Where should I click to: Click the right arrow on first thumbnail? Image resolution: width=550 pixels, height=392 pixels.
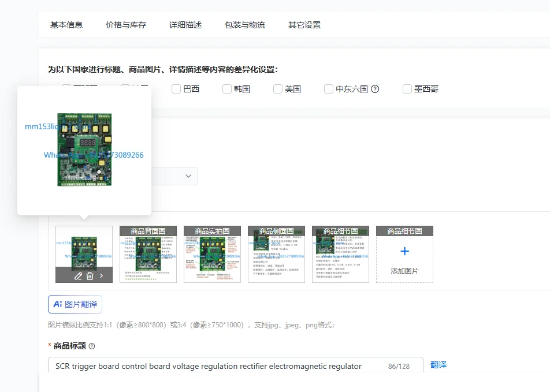101,276
